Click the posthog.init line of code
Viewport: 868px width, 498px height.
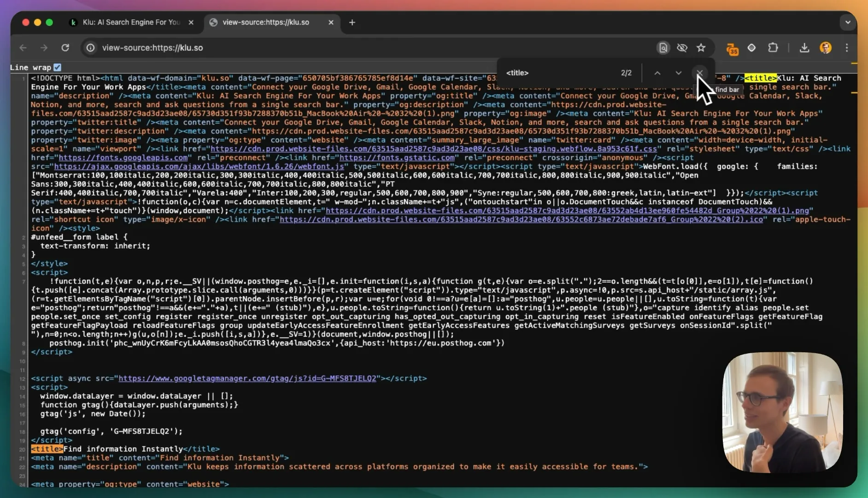(276, 343)
